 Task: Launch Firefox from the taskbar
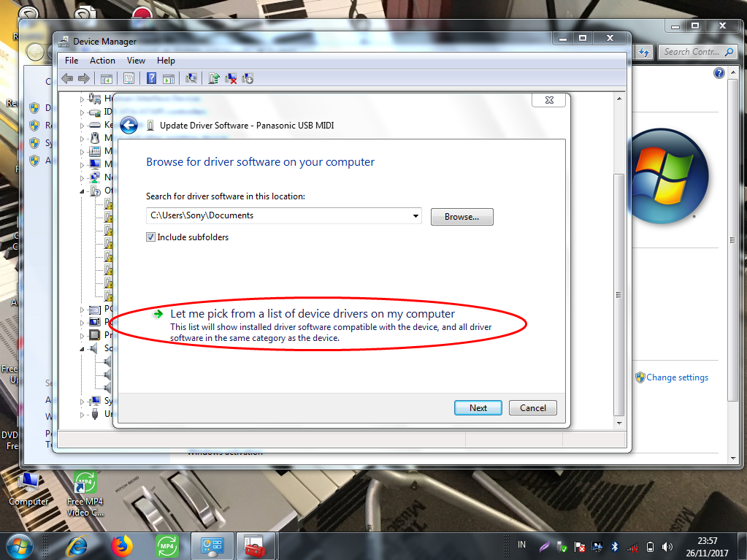pyautogui.click(x=122, y=546)
